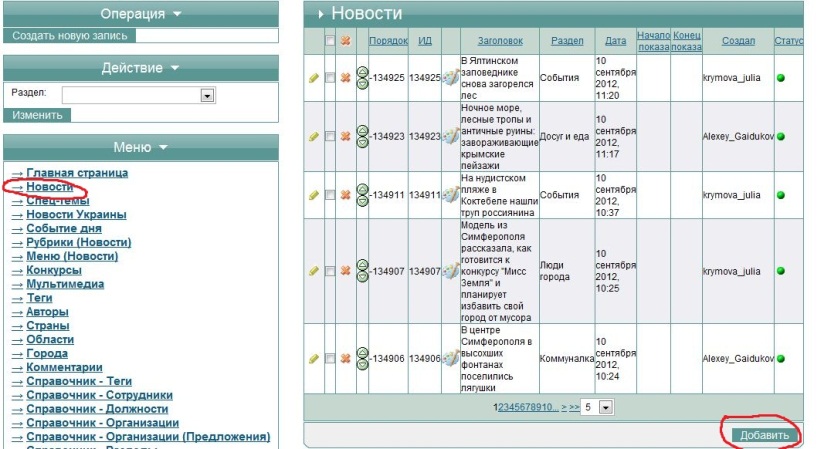Open Новости menu item

pos(49,187)
